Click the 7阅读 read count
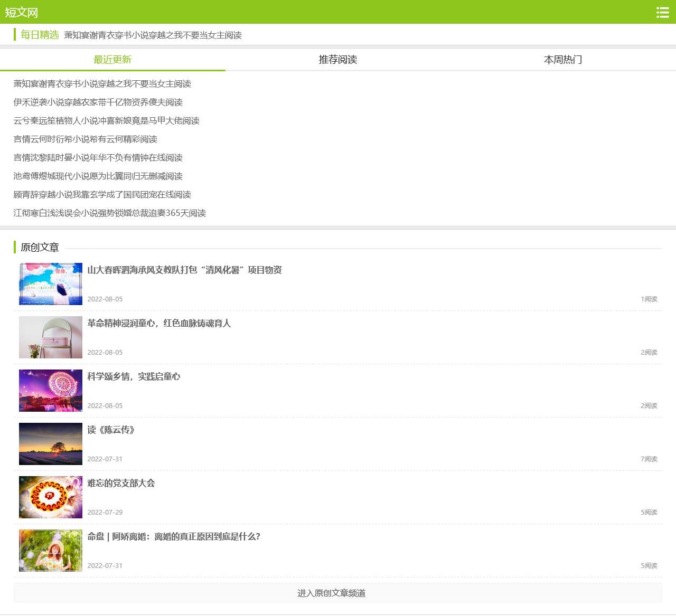 point(649,459)
